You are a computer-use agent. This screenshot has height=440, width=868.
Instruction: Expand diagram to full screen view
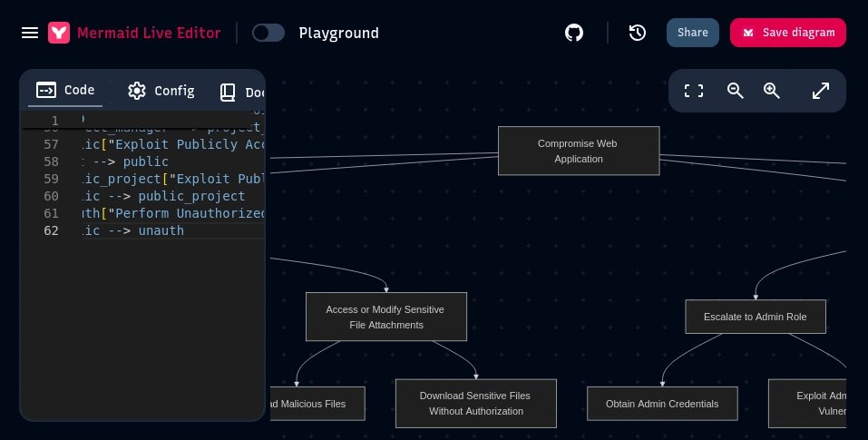821,91
